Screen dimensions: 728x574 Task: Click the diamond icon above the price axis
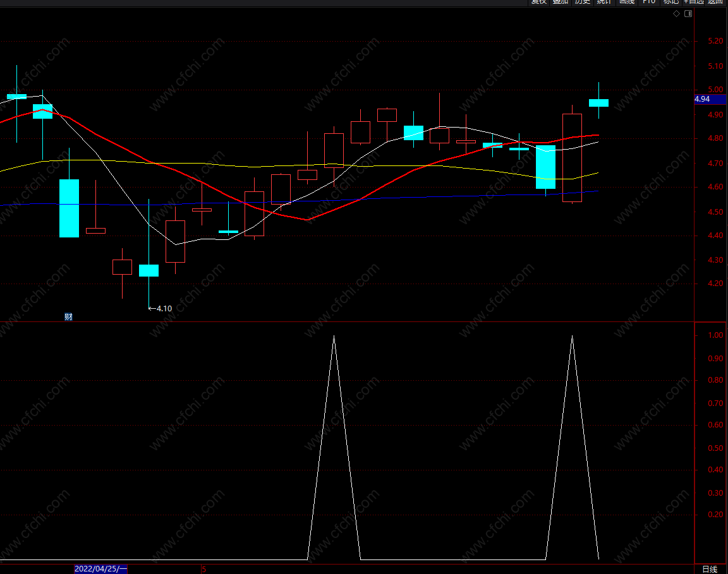coord(676,13)
